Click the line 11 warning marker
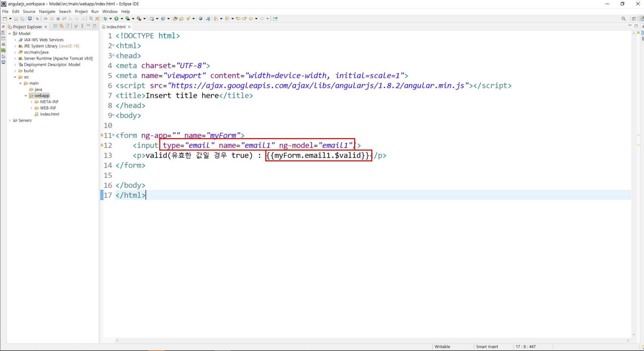 [x=102, y=135]
